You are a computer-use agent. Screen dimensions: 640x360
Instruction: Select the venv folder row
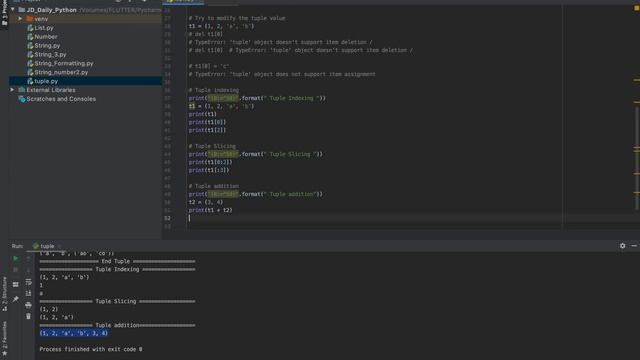(x=86, y=19)
